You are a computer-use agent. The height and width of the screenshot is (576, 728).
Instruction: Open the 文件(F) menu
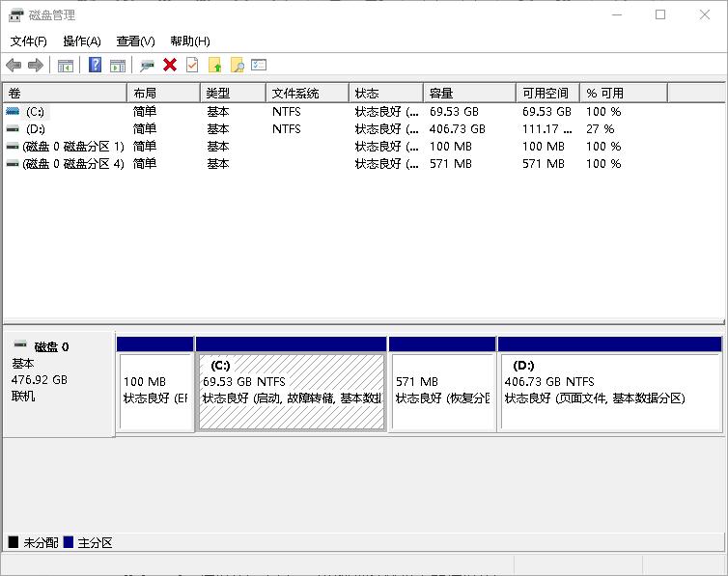click(28, 41)
